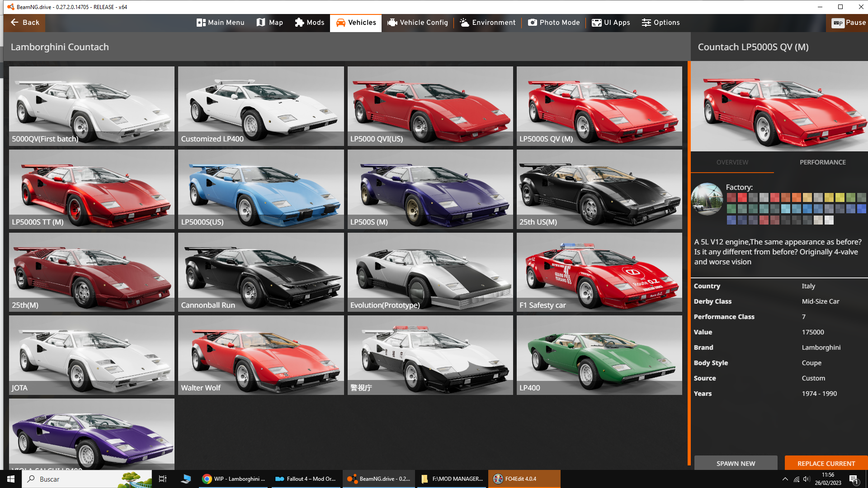Choose the 25th(M) dark red car

tap(92, 272)
